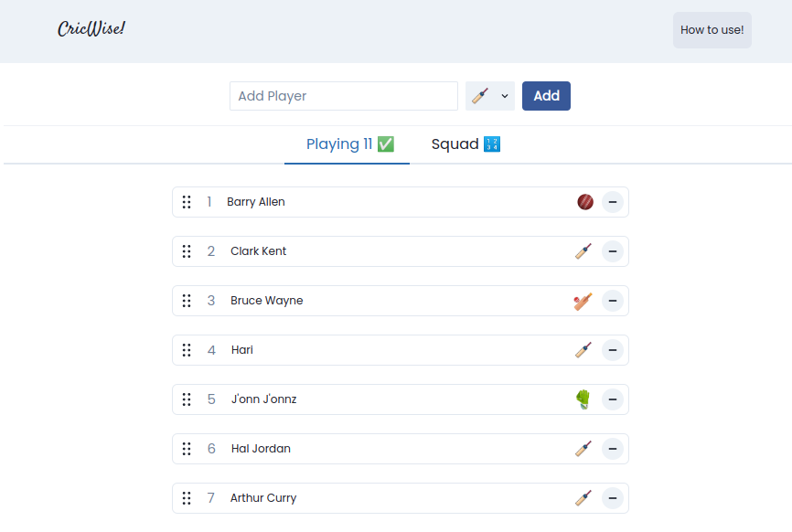Select the J'onn J'onnz player name
The width and height of the screenshot is (792, 532).
(263, 399)
